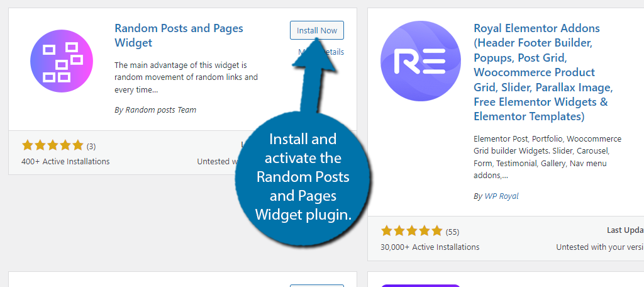The width and height of the screenshot is (644, 287).
Task: Click the (55) ratings count
Action: pos(452,232)
